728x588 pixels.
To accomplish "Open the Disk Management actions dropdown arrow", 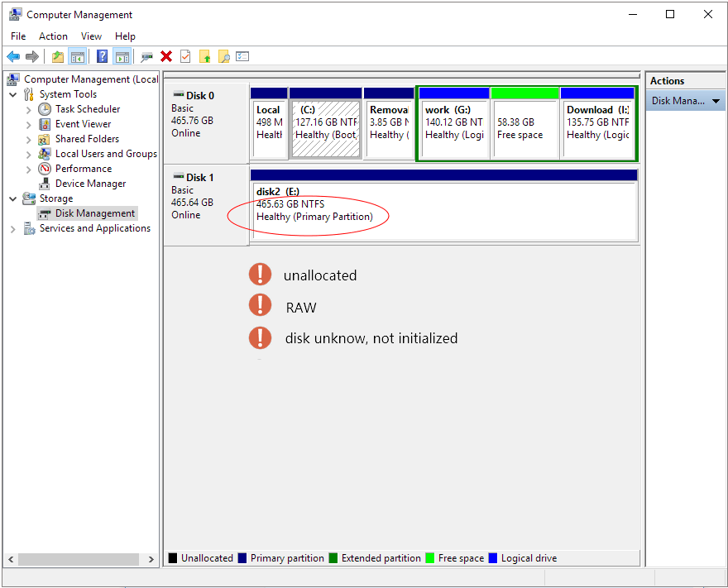I will pyautogui.click(x=716, y=101).
